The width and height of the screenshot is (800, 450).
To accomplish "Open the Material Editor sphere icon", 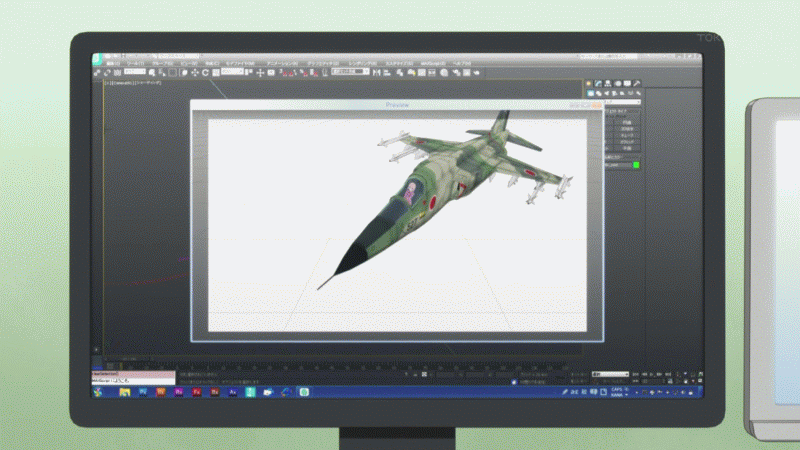I will pyautogui.click(x=444, y=72).
